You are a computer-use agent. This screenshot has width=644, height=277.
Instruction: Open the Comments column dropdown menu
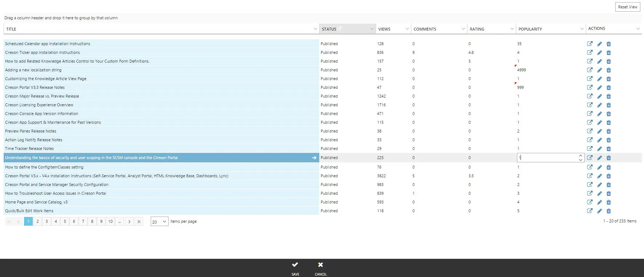coord(463,29)
